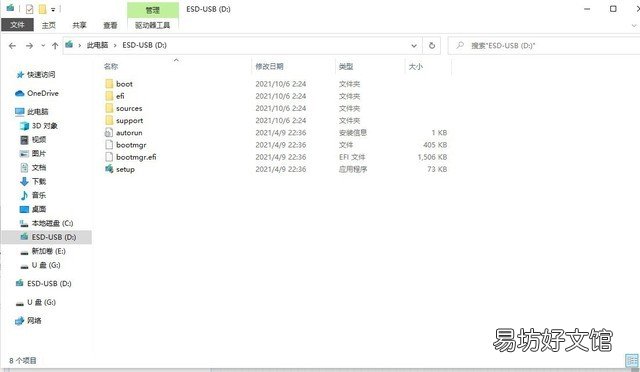Go forward with the forward arrow
640x372 pixels.
29,46
